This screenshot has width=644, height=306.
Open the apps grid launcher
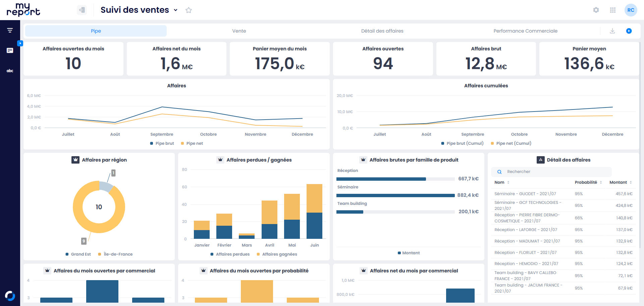tap(612, 10)
